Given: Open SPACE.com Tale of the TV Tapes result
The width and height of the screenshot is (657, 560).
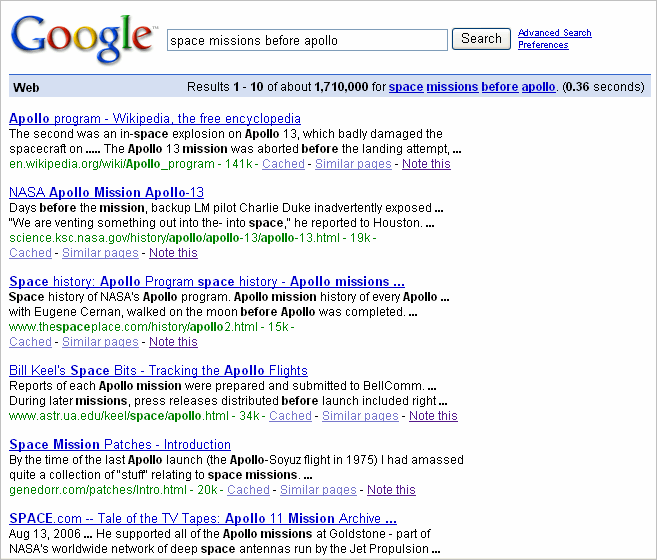Looking at the screenshot, I should click(203, 519).
